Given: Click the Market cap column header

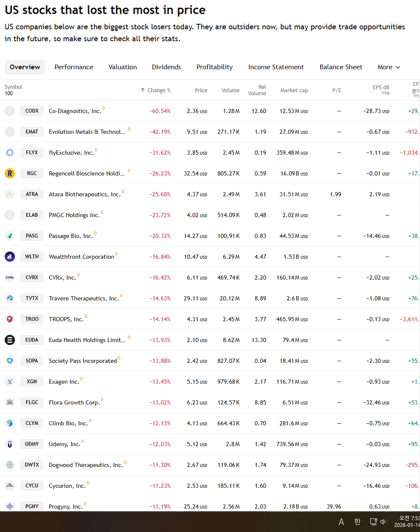Looking at the screenshot, I should point(294,90).
